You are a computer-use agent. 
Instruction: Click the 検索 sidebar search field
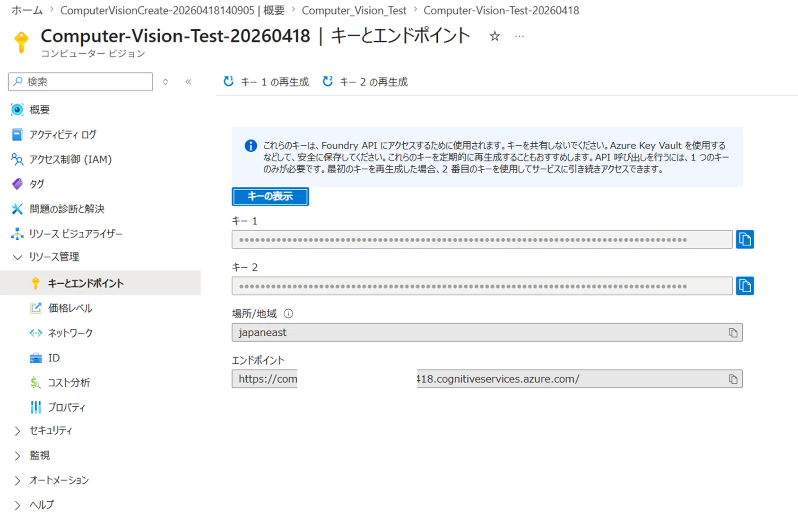80,82
